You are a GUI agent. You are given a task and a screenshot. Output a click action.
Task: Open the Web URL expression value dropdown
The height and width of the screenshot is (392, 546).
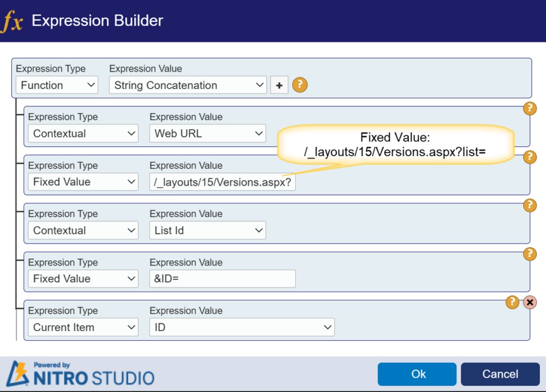[207, 133]
